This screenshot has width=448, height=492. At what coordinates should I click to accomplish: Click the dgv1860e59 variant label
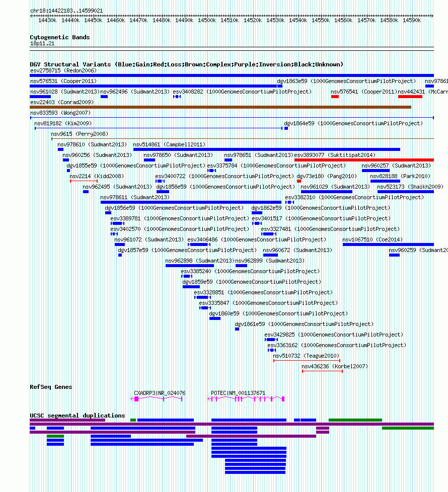[278, 314]
